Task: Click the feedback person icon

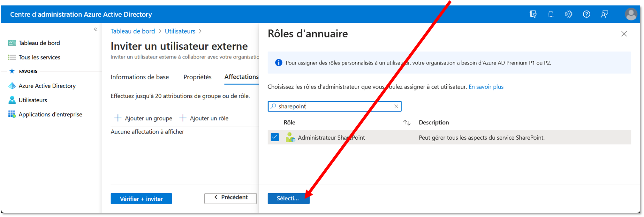Action: (x=604, y=14)
